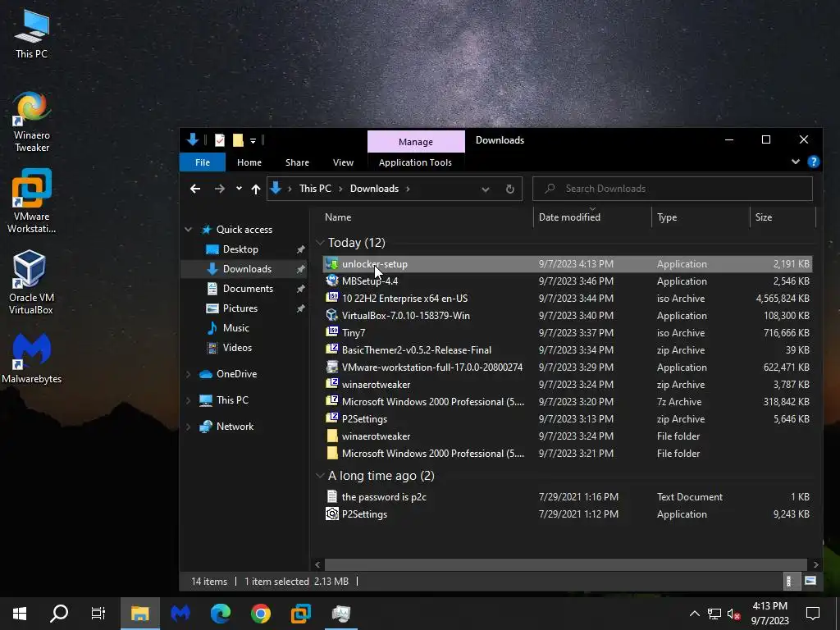Viewport: 840px width, 630px height.
Task: Select the VirtualBox-7.0.10-158379-Win installer
Action: (x=405, y=316)
